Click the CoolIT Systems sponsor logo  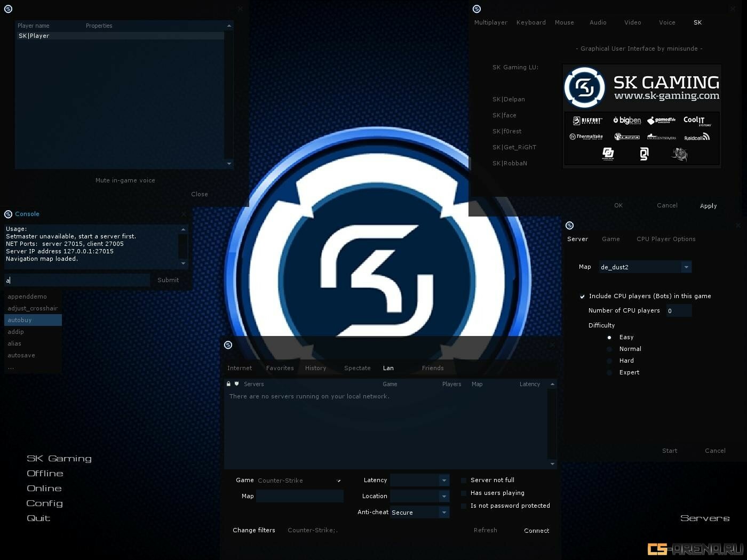coord(697,121)
